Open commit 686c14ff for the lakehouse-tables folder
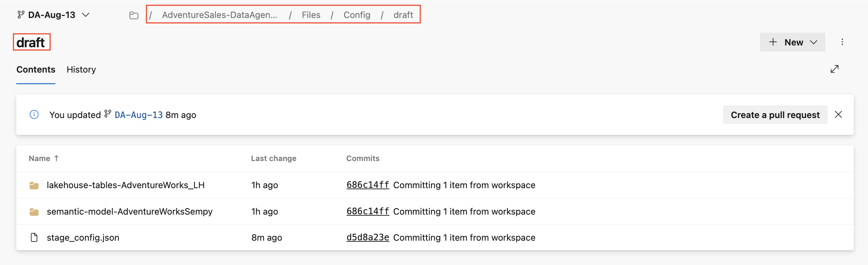Screen dimensions: 868x265 [368, 185]
